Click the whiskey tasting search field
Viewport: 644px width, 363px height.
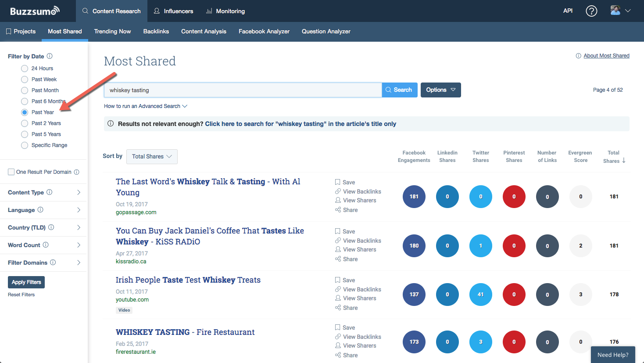click(x=243, y=90)
